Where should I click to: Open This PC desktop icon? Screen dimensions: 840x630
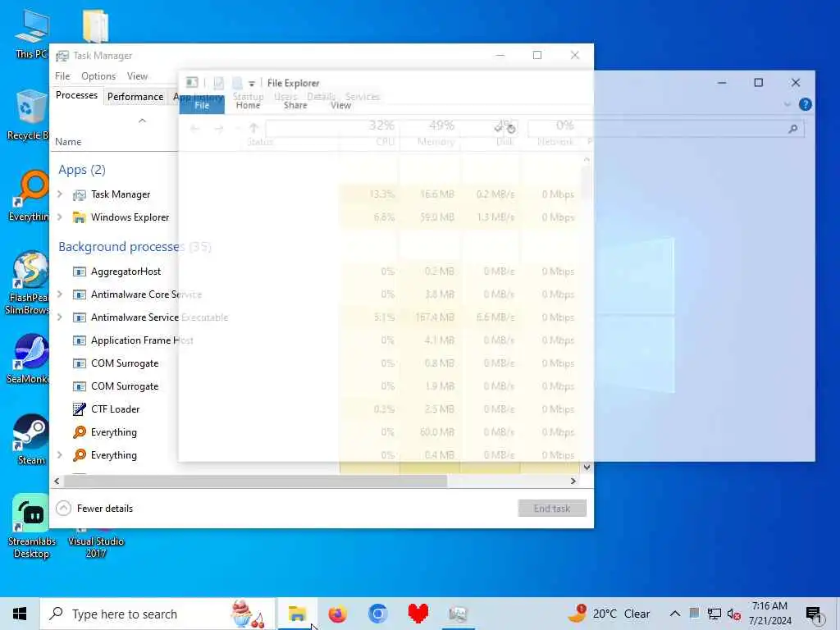tap(31, 33)
